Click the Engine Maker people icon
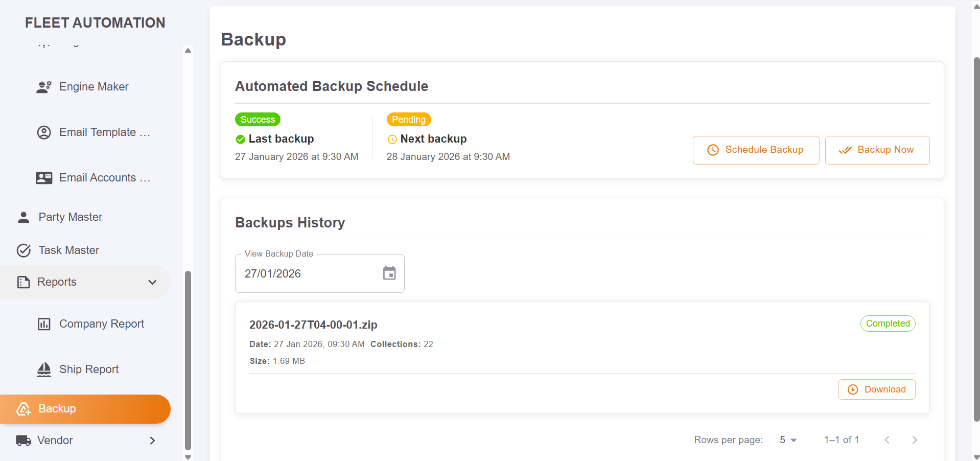The width and height of the screenshot is (980, 461). point(44,86)
